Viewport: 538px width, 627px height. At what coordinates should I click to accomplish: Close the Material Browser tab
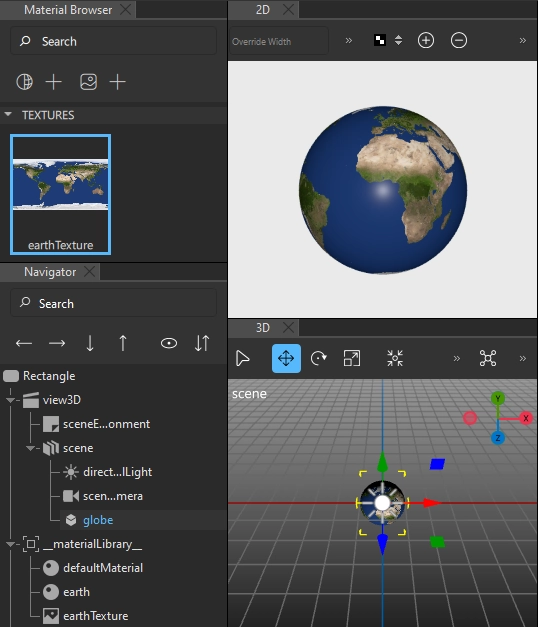pos(126,10)
